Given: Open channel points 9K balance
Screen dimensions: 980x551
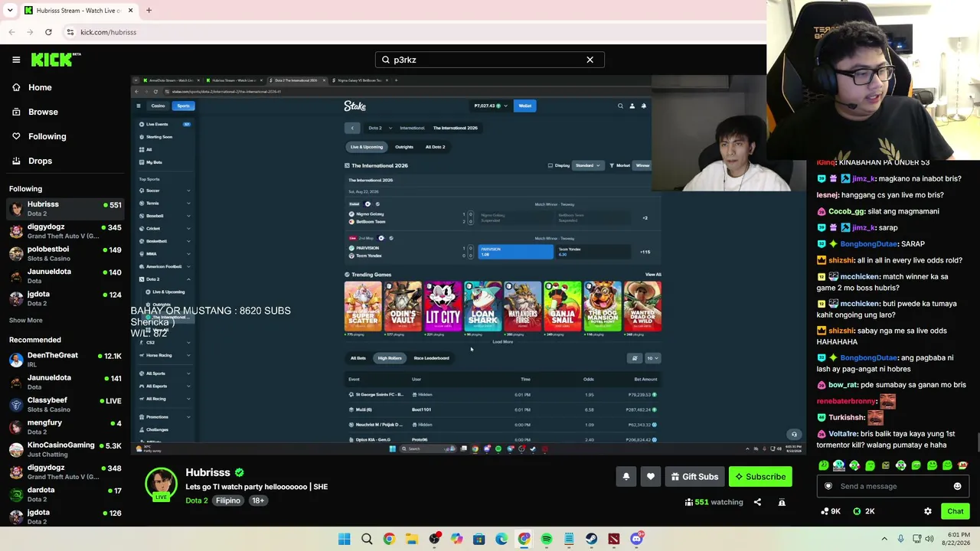Looking at the screenshot, I should (x=831, y=511).
